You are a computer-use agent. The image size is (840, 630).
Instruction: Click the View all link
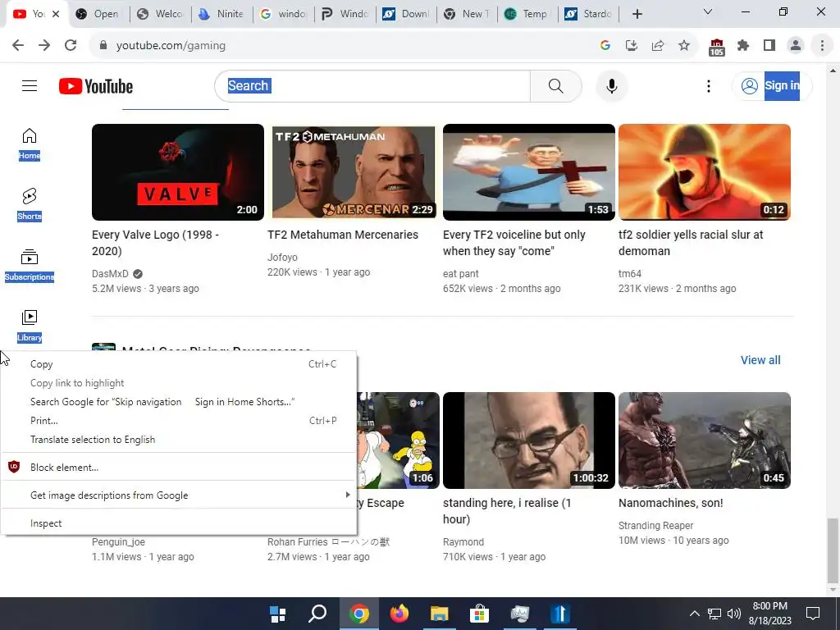pyautogui.click(x=760, y=360)
